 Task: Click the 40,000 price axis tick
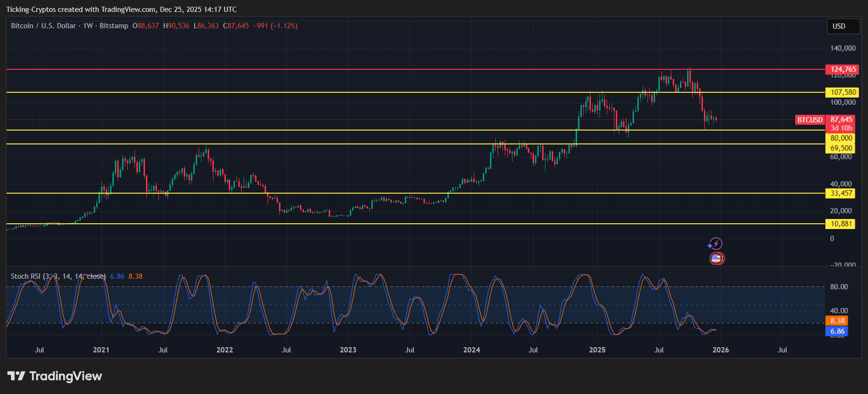[x=841, y=184]
